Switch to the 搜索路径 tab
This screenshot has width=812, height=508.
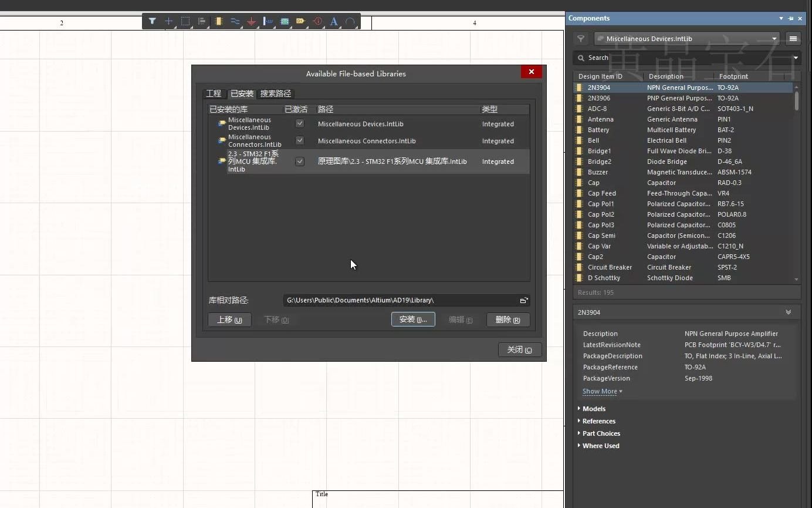(x=276, y=93)
